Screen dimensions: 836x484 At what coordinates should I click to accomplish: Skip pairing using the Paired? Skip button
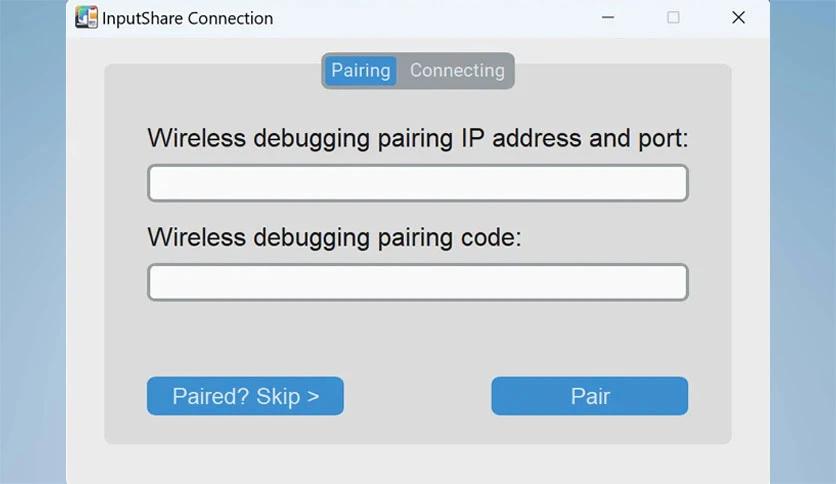pyautogui.click(x=245, y=396)
